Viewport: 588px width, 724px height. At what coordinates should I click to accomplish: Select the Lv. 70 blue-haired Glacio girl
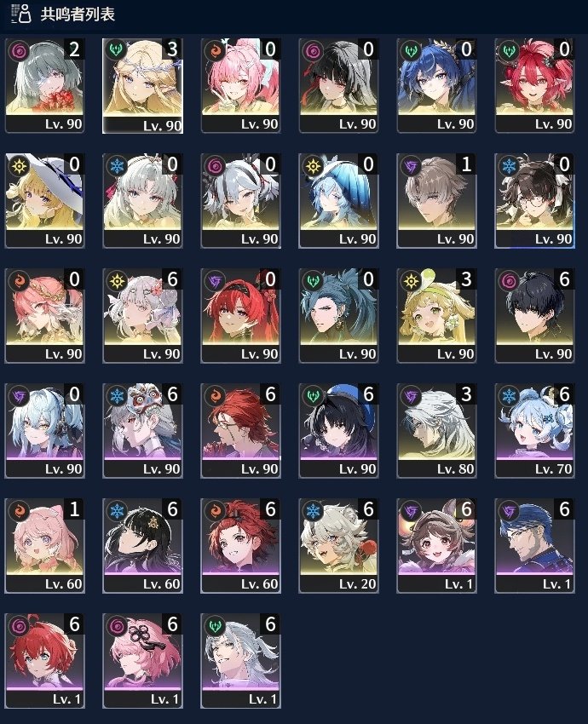pos(534,431)
